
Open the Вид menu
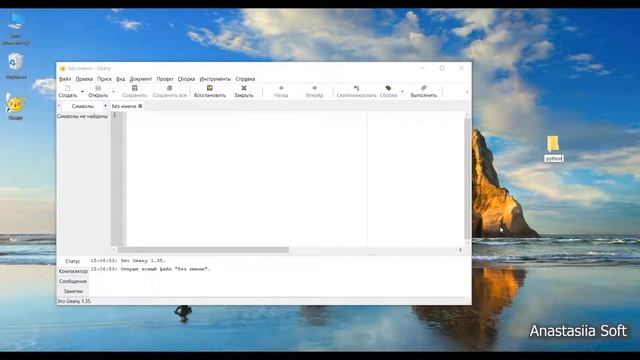click(120, 79)
